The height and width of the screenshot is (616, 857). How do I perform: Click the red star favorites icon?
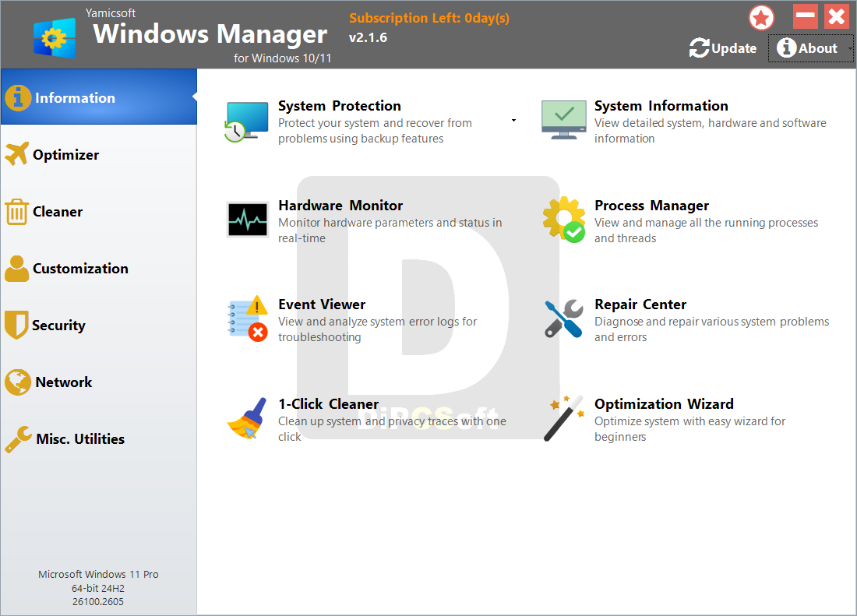(761, 17)
